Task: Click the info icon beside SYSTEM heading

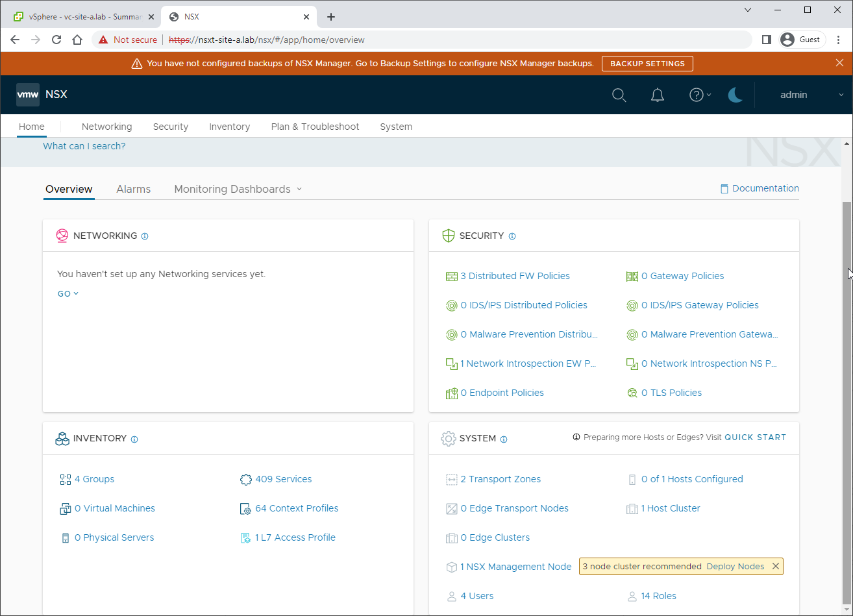Action: click(x=504, y=439)
